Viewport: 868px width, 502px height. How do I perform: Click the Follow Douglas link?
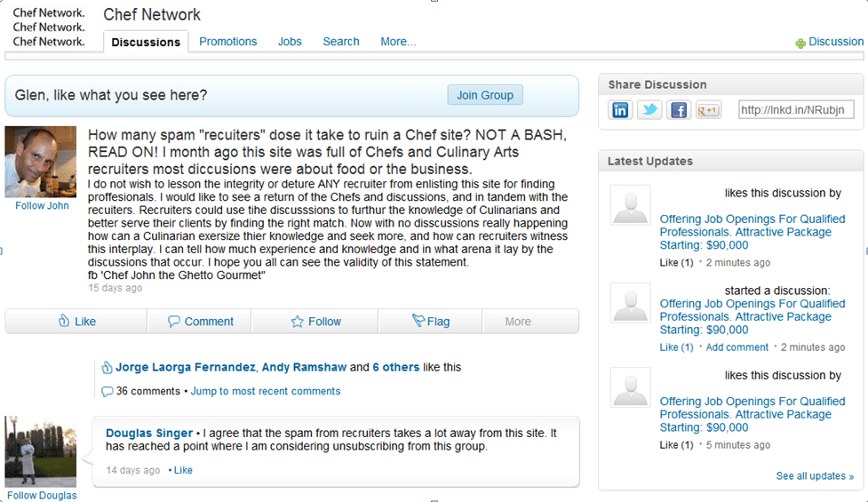coord(42,496)
